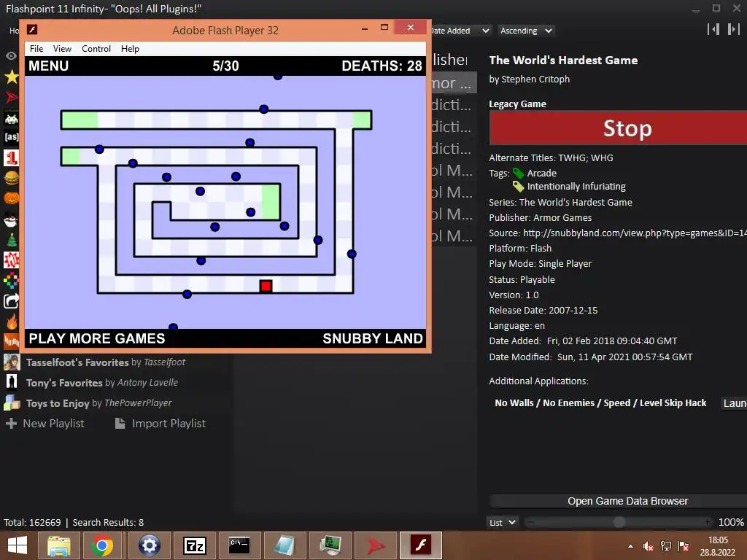
Task: Open the colorful pixel squares playlist icon
Action: [11, 281]
